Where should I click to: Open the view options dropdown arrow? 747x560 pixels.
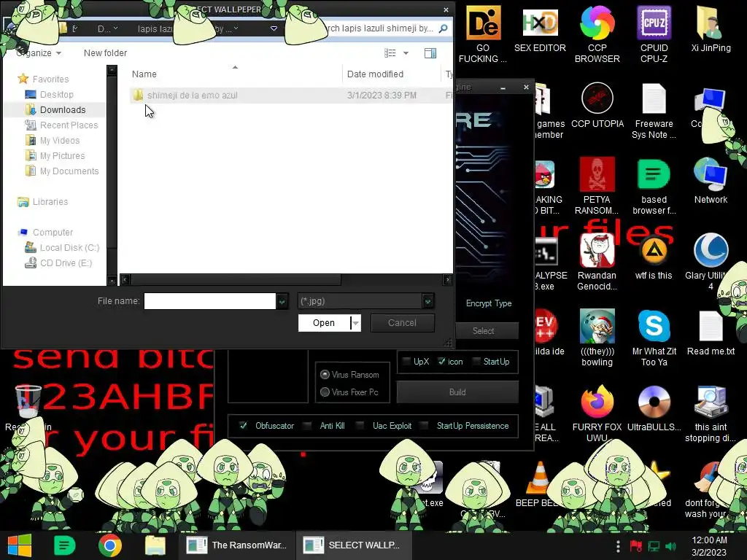coord(406,52)
